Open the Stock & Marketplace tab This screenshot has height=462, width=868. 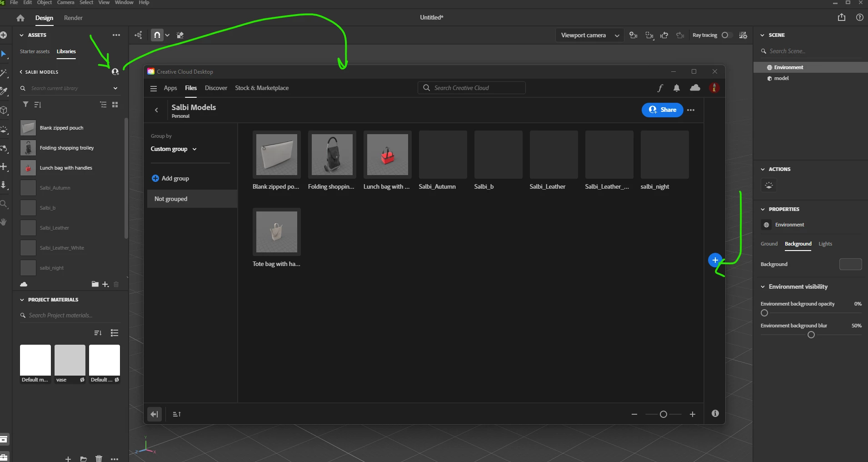click(x=262, y=88)
